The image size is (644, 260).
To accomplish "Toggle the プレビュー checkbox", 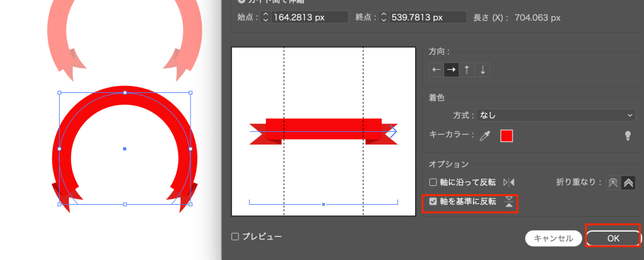I will coord(235,236).
